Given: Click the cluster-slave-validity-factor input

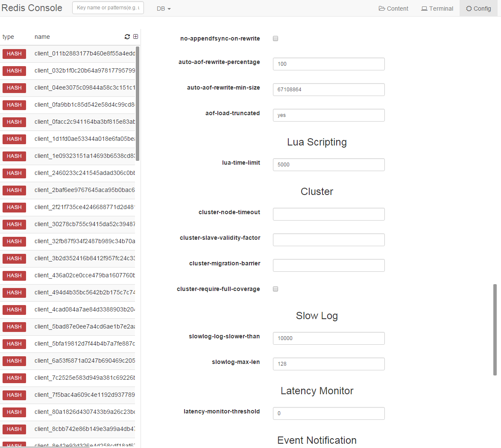Looking at the screenshot, I should pyautogui.click(x=329, y=240).
